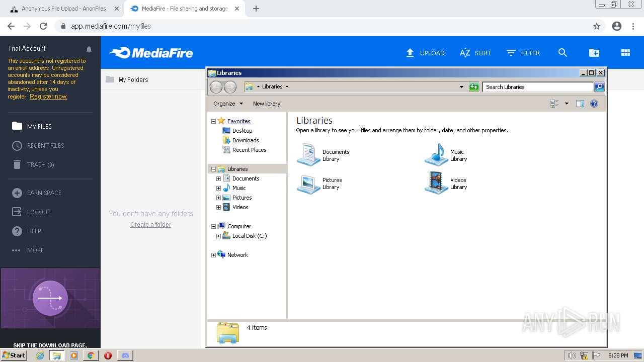Click the search magnifier in Libraries window
This screenshot has width=644, height=362.
click(x=599, y=87)
